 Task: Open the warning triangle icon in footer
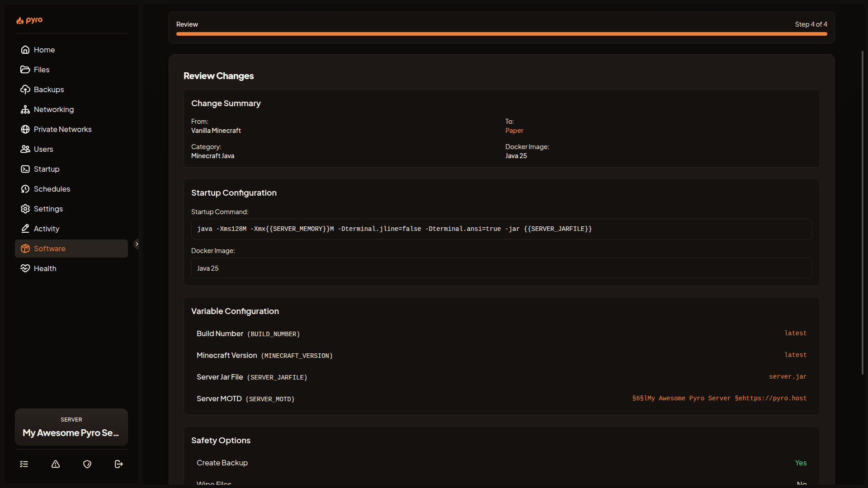pyautogui.click(x=56, y=464)
